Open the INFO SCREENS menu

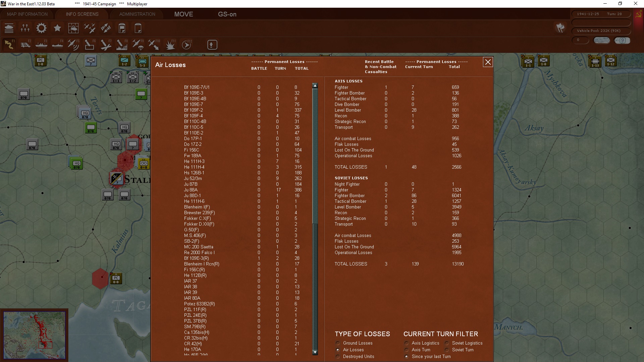pos(82,14)
